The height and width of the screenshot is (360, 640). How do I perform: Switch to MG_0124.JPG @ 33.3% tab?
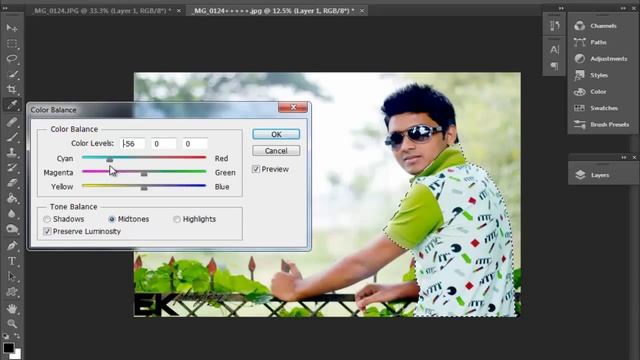pyautogui.click(x=103, y=11)
